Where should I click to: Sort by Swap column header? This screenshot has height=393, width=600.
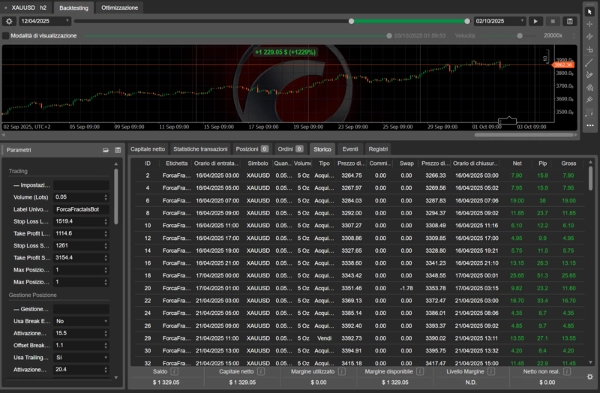406,163
